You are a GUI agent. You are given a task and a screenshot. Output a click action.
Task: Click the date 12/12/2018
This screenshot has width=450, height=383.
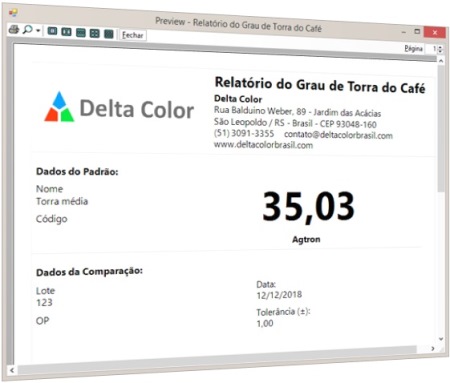(279, 295)
